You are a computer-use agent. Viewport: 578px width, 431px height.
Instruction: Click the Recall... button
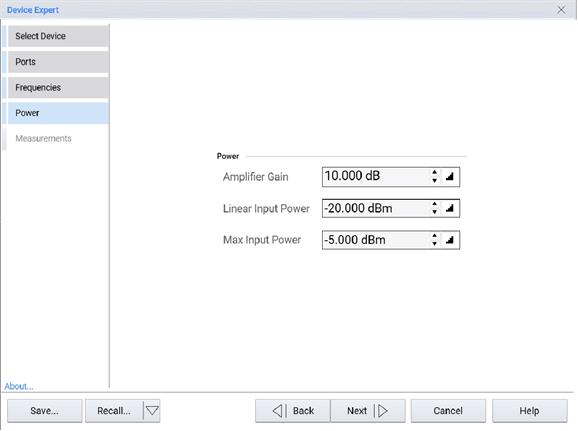pyautogui.click(x=114, y=411)
